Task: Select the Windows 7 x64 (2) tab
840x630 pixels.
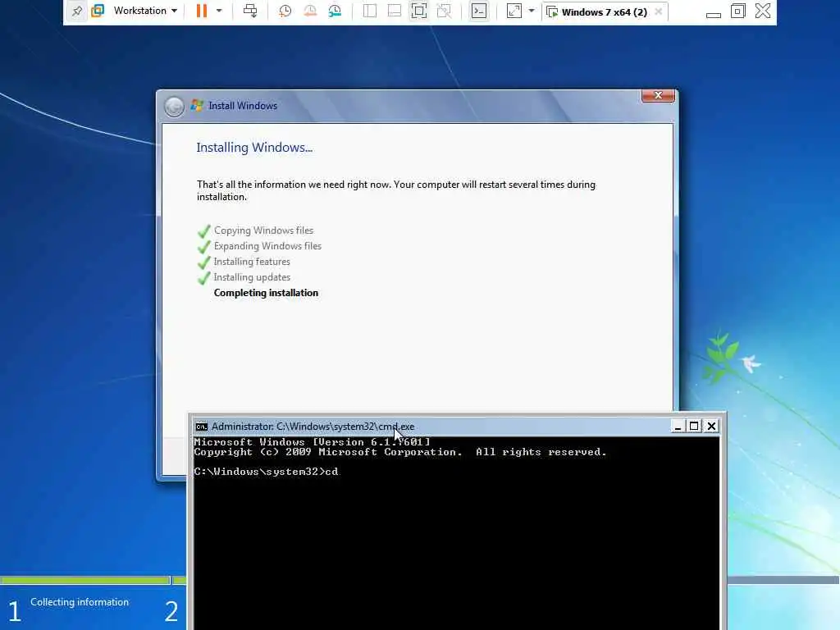Action: pos(604,11)
